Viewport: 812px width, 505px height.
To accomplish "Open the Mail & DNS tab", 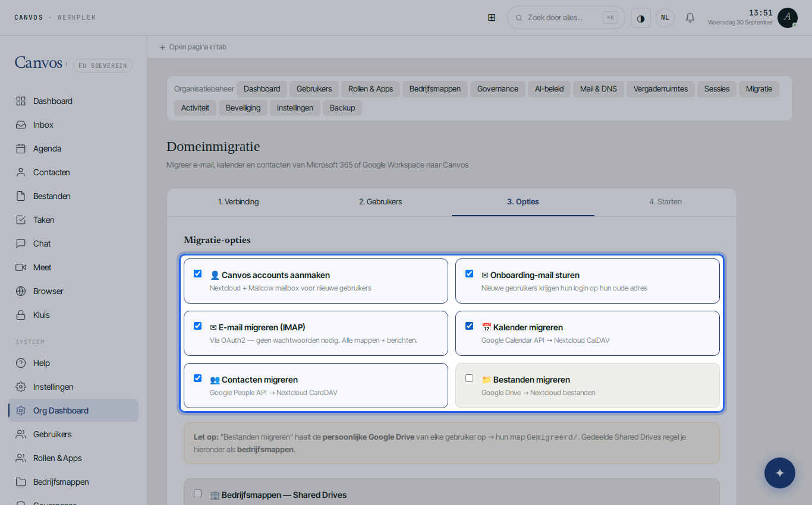I will pyautogui.click(x=599, y=89).
